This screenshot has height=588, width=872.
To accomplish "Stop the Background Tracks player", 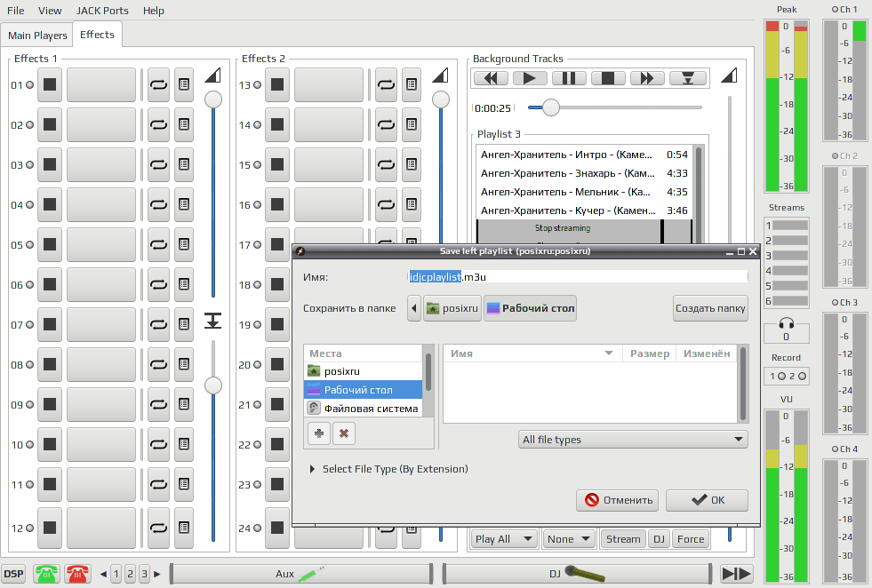I will (x=608, y=78).
